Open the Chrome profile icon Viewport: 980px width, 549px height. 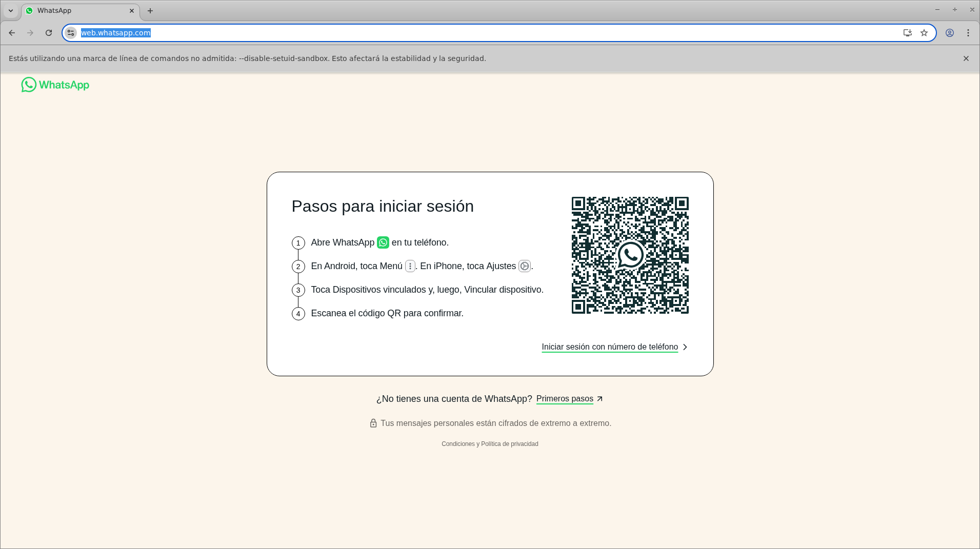(950, 33)
